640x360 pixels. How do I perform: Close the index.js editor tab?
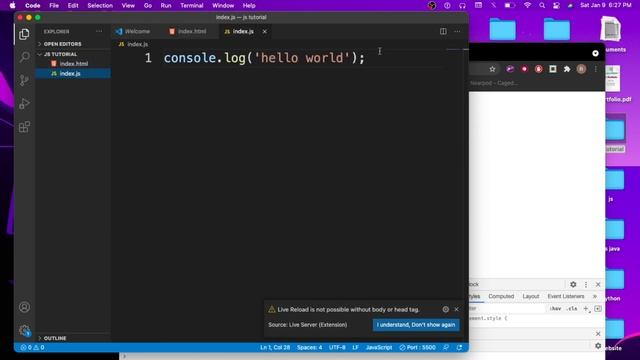click(264, 31)
